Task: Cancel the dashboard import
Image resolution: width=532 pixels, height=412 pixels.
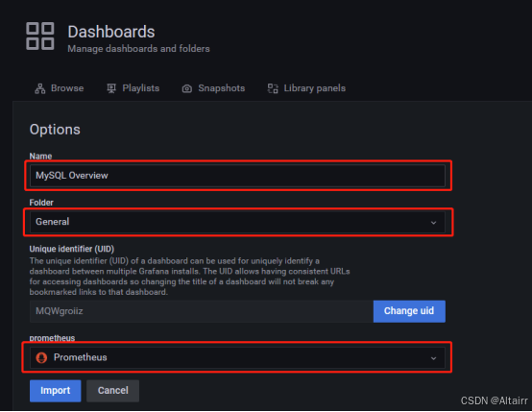Action: tap(113, 391)
